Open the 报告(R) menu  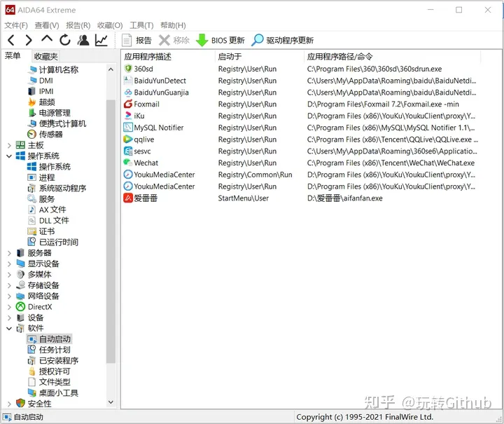click(x=78, y=25)
